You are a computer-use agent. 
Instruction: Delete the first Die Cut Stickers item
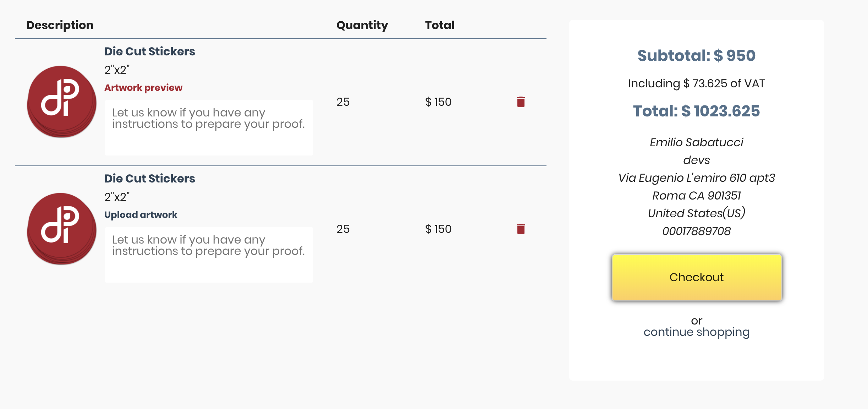pyautogui.click(x=521, y=102)
